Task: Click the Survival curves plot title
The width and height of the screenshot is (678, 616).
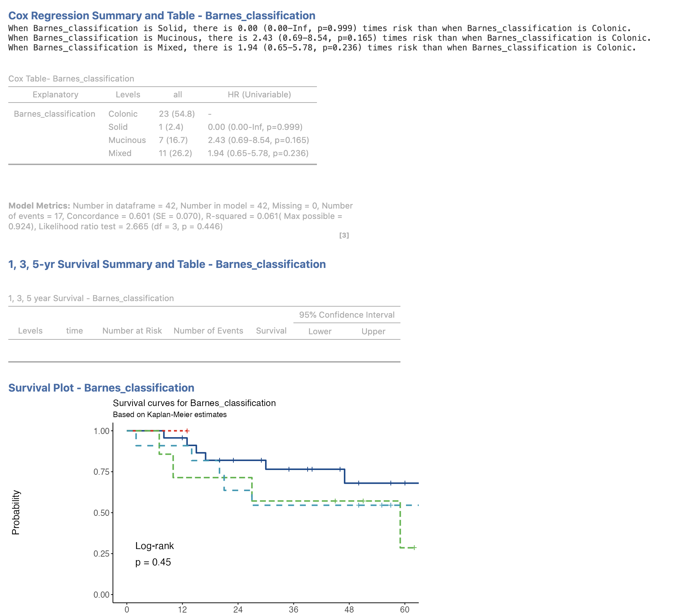Action: 194,403
